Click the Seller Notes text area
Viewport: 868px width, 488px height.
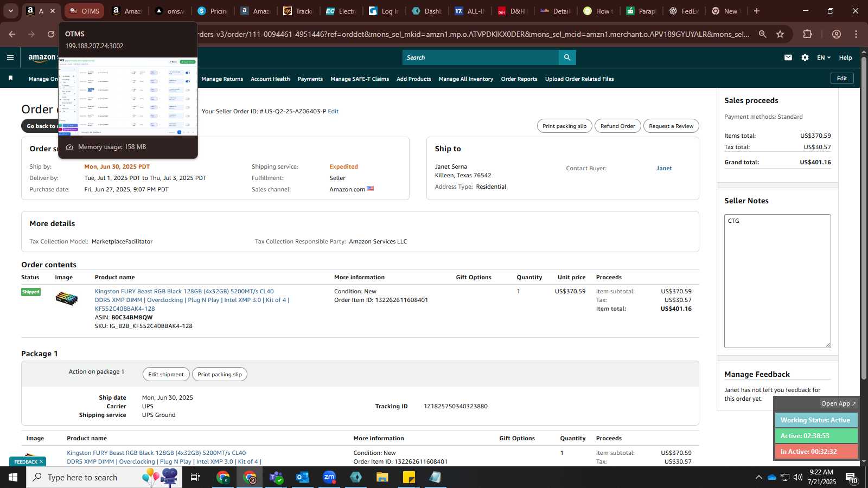point(777,281)
